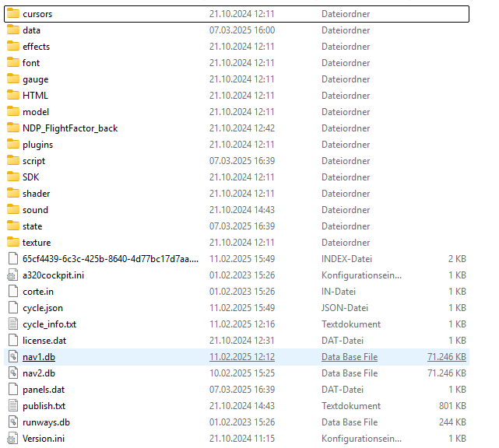Viewport: 499px width, 448px height.
Task: Select the runways.db database file icon
Action: coord(13,422)
